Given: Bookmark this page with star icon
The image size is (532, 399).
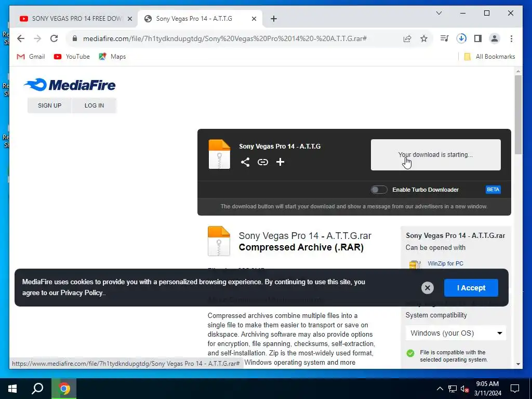Looking at the screenshot, I should point(424,38).
